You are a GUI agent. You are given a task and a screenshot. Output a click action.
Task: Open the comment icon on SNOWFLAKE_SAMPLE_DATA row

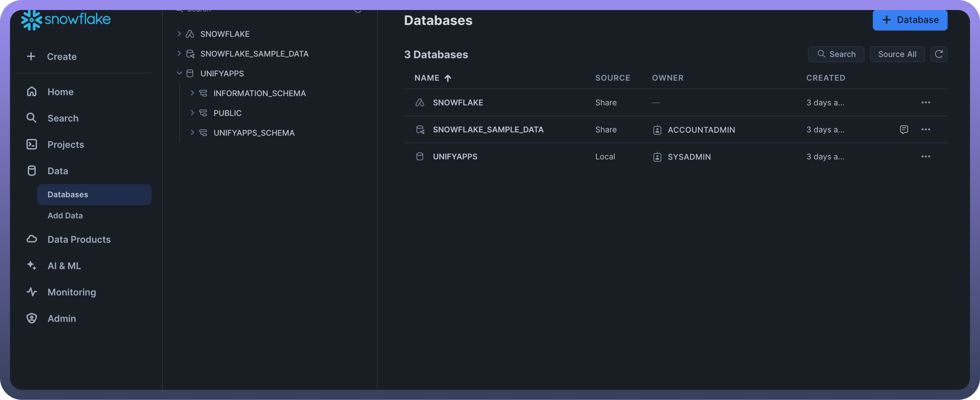tap(904, 129)
